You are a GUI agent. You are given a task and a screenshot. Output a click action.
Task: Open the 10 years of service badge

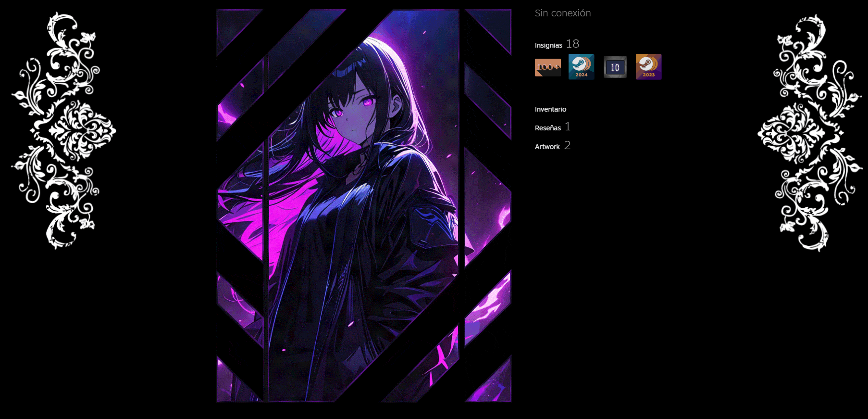615,67
